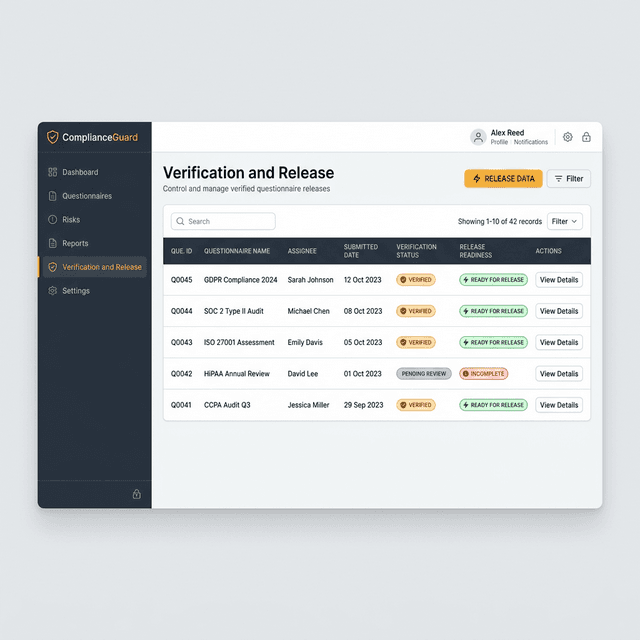The height and width of the screenshot is (640, 640).
Task: Open the Dashboard grid icon
Action: pos(53,172)
